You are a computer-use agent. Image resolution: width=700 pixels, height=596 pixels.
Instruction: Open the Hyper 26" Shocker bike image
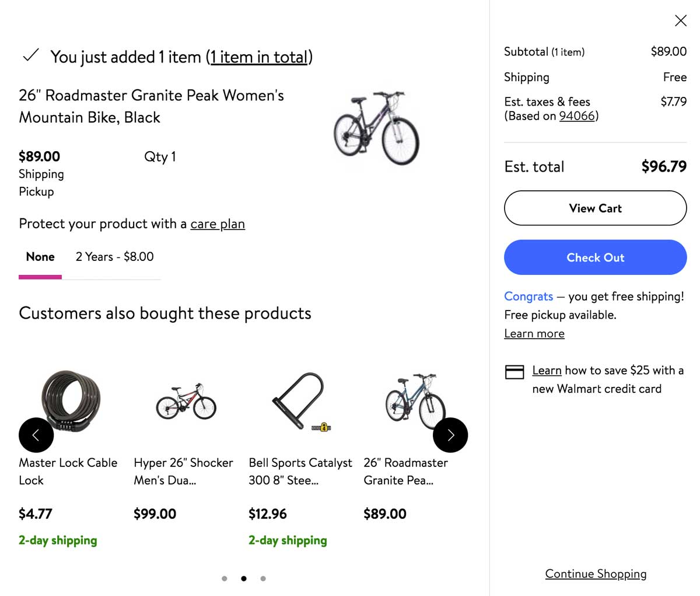click(186, 402)
